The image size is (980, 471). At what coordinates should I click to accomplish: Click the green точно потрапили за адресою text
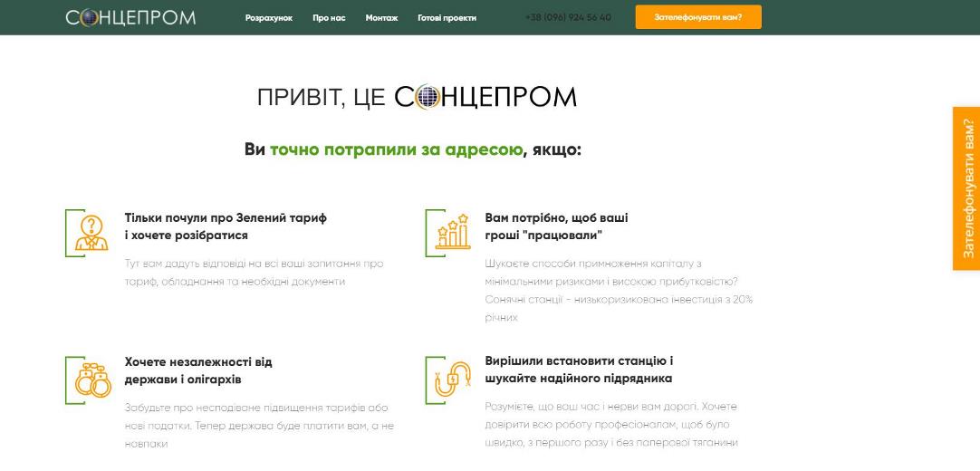pyautogui.click(x=396, y=150)
